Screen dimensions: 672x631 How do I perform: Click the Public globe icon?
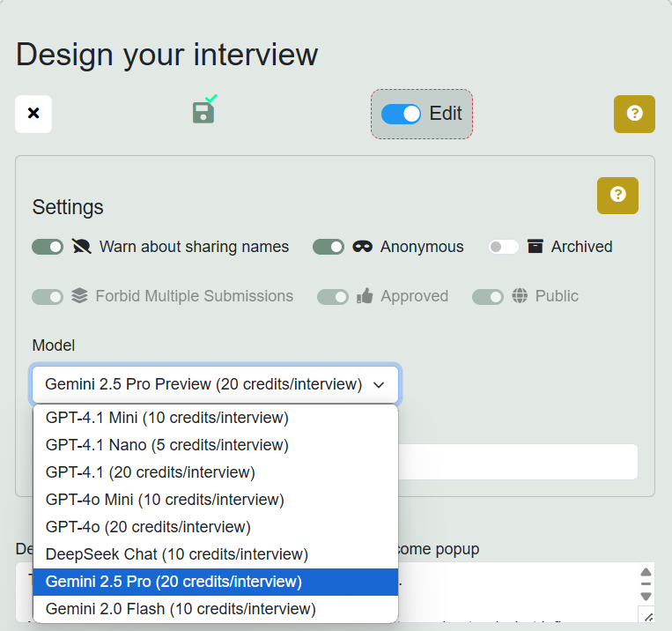520,296
